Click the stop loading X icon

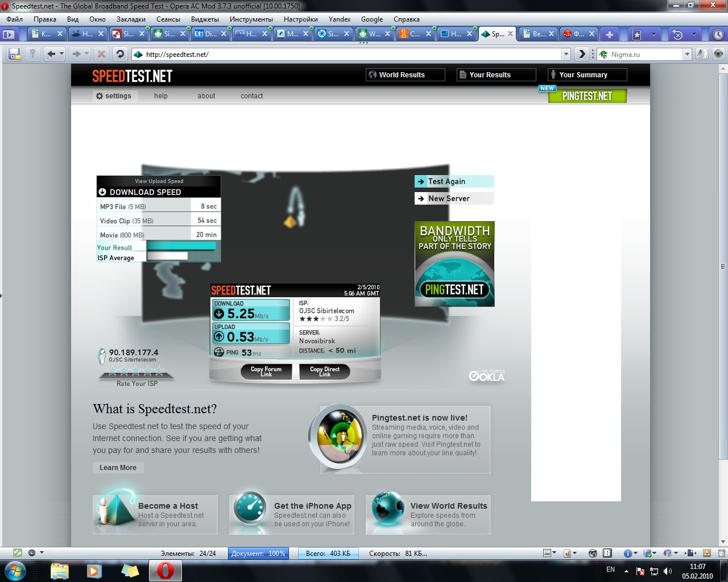coord(101,54)
